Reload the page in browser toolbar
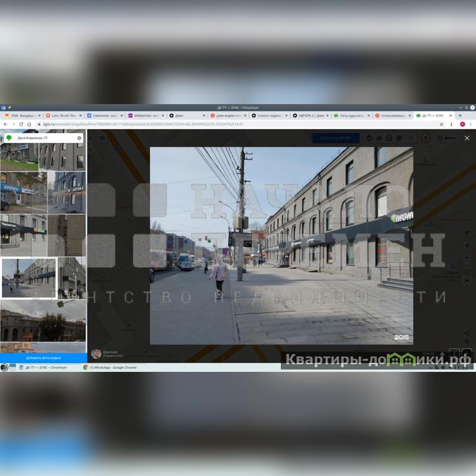The width and height of the screenshot is (476, 476). coord(21,124)
